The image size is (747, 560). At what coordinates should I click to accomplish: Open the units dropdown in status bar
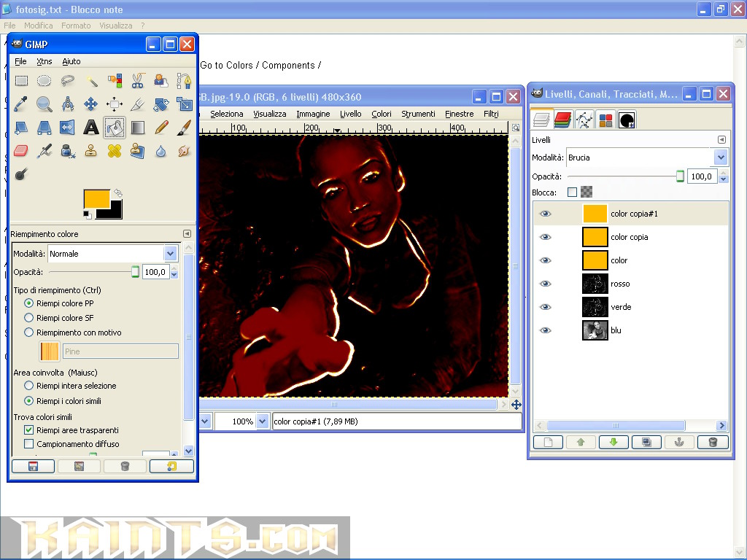(205, 421)
